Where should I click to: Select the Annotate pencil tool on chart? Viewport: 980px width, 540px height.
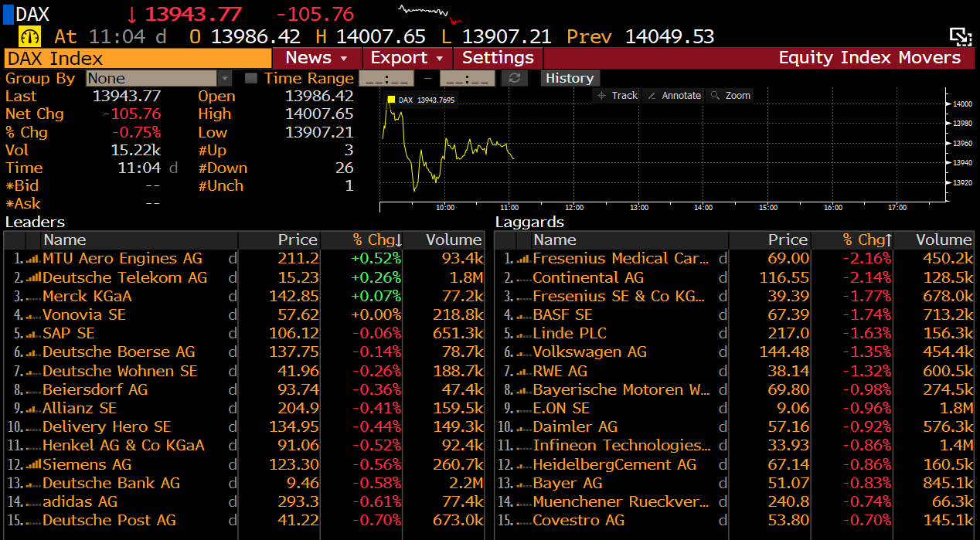tap(674, 96)
